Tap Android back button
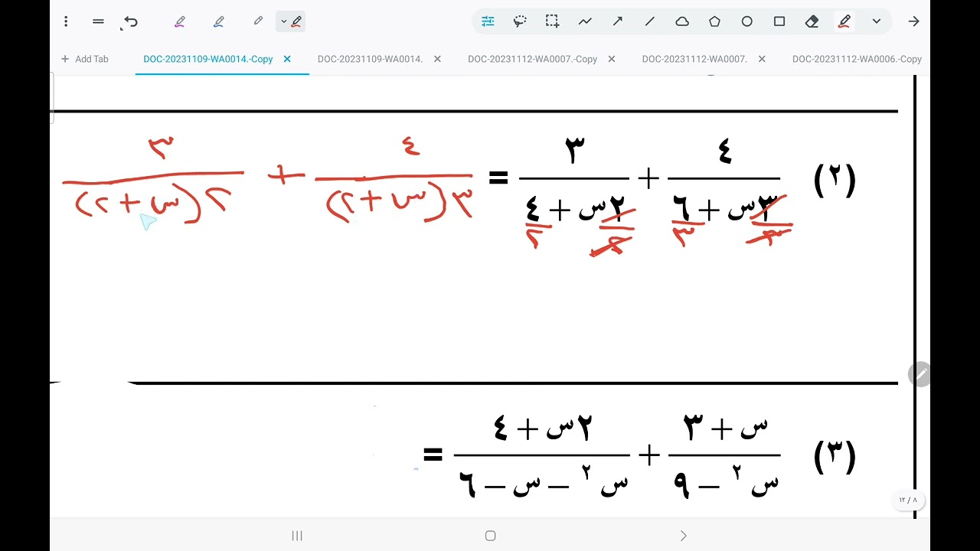The height and width of the screenshot is (551, 980). pos(683,536)
